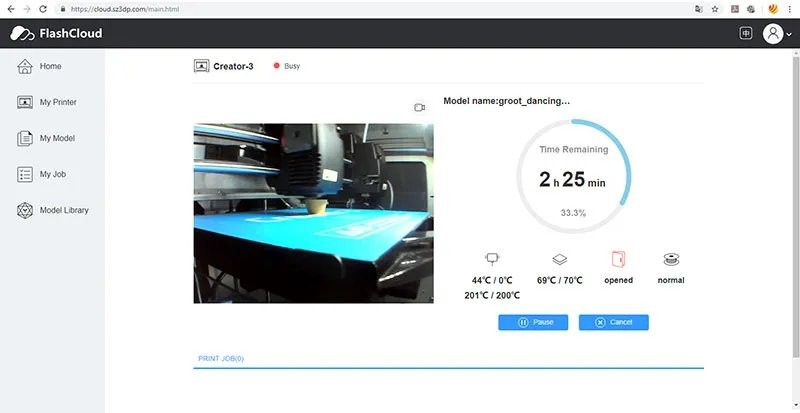Click the Model Library cube icon
This screenshot has height=413, width=800.
tap(24, 210)
